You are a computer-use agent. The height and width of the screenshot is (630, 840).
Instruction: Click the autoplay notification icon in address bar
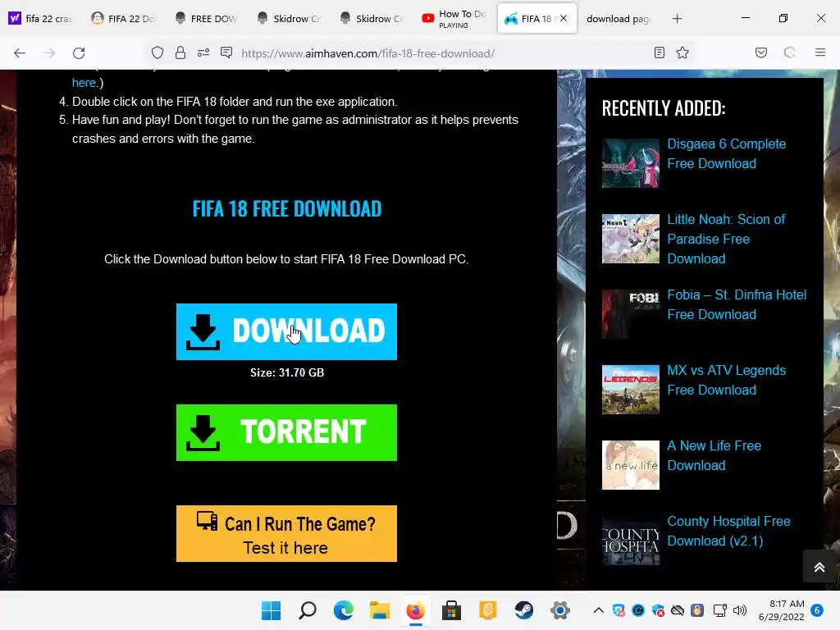click(x=226, y=52)
